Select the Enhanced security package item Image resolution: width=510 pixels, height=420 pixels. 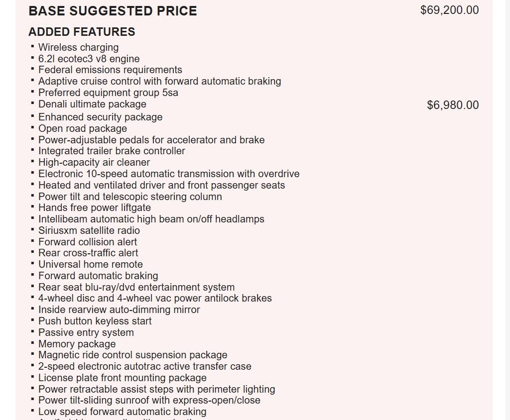pyautogui.click(x=101, y=117)
